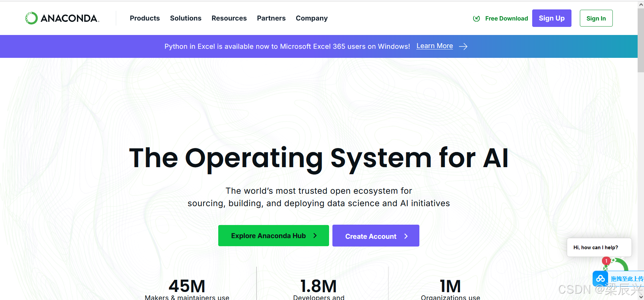Click the chevron on Create Account
The image size is (644, 300).
coord(406,236)
